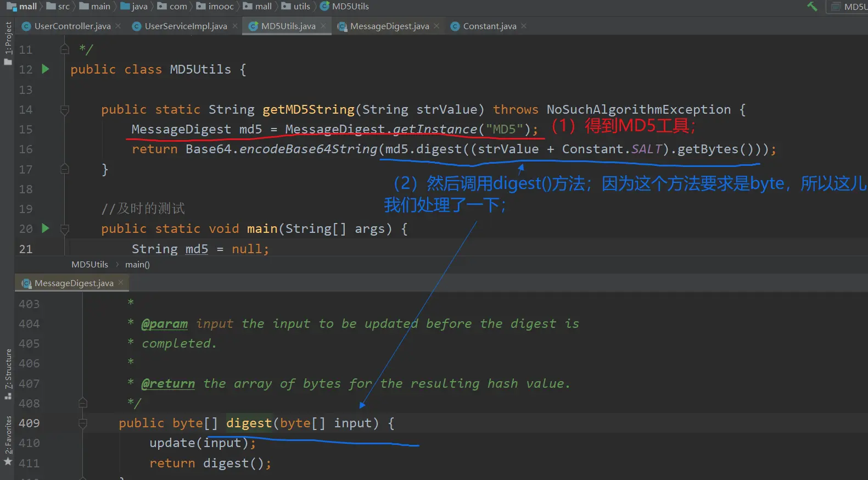Close the UserController.java tab

pyautogui.click(x=118, y=26)
